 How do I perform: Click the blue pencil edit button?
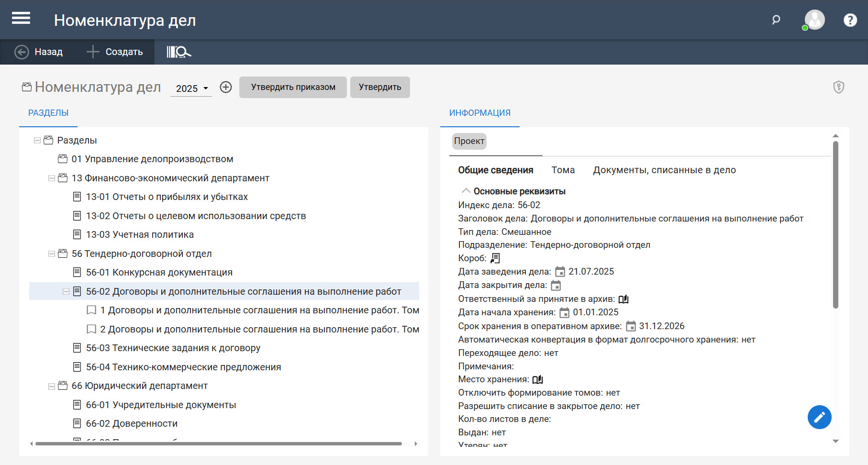[819, 417]
